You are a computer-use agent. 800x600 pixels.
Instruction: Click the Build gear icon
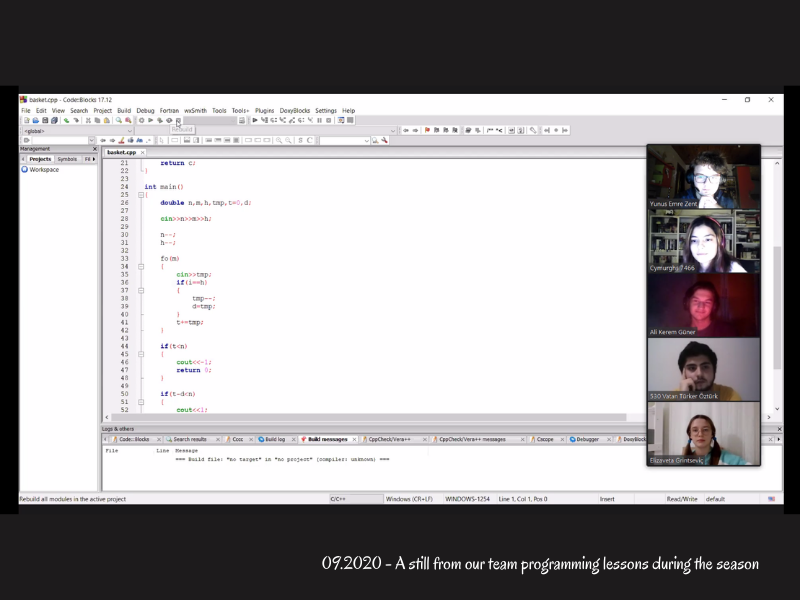click(141, 120)
